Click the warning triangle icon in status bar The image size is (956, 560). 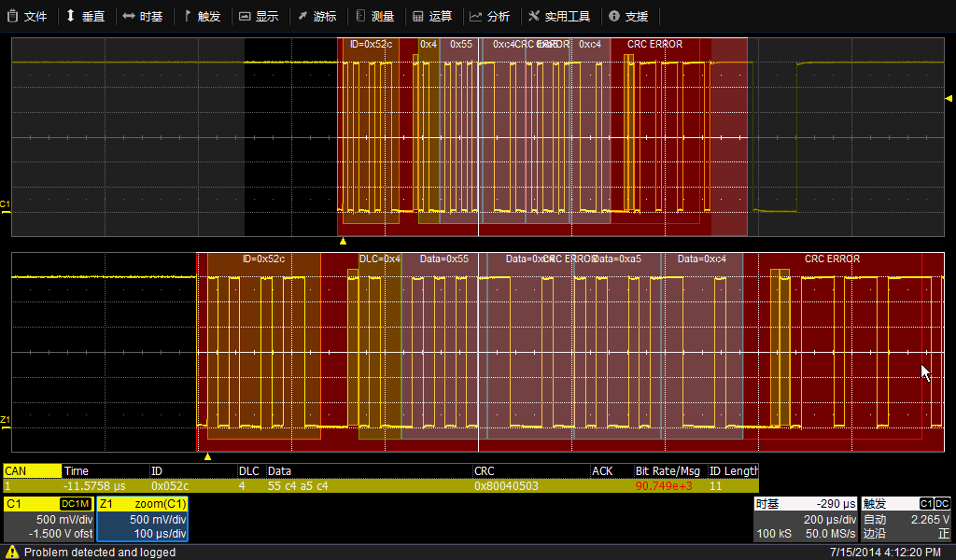pos(11,553)
